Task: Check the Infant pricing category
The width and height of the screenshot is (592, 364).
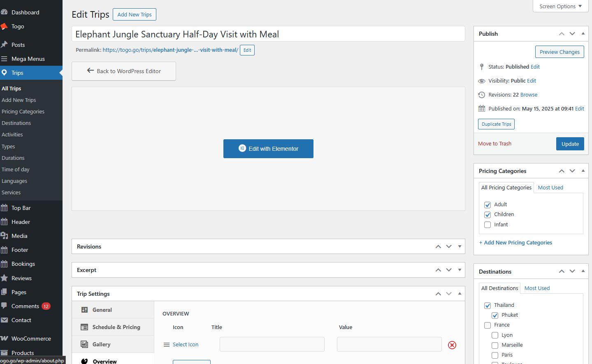Action: [x=488, y=225]
